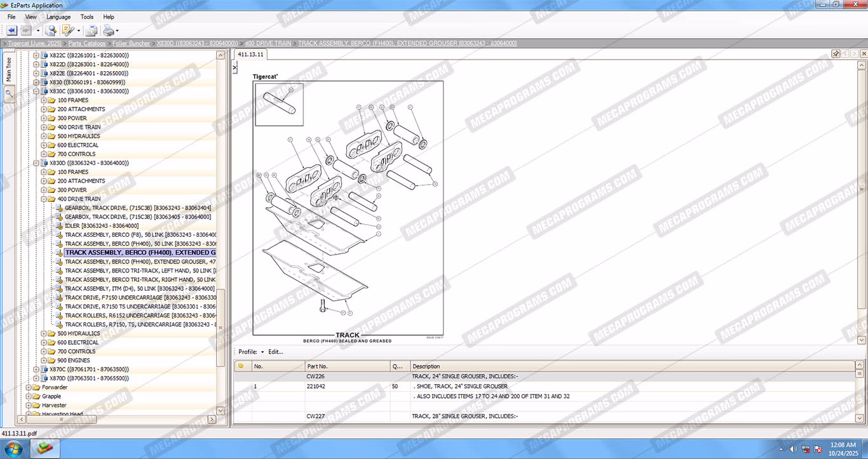Click the document search magnifier icon
This screenshot has height=459, width=868.
[x=50, y=30]
